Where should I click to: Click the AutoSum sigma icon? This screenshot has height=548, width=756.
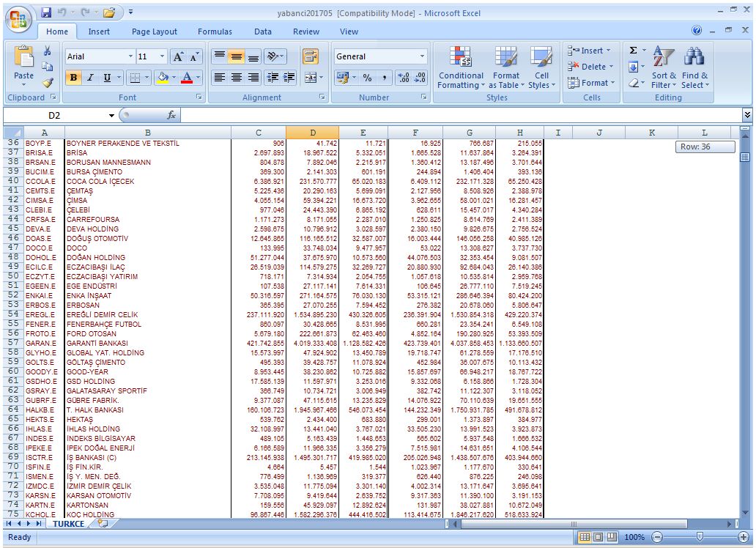tap(634, 50)
